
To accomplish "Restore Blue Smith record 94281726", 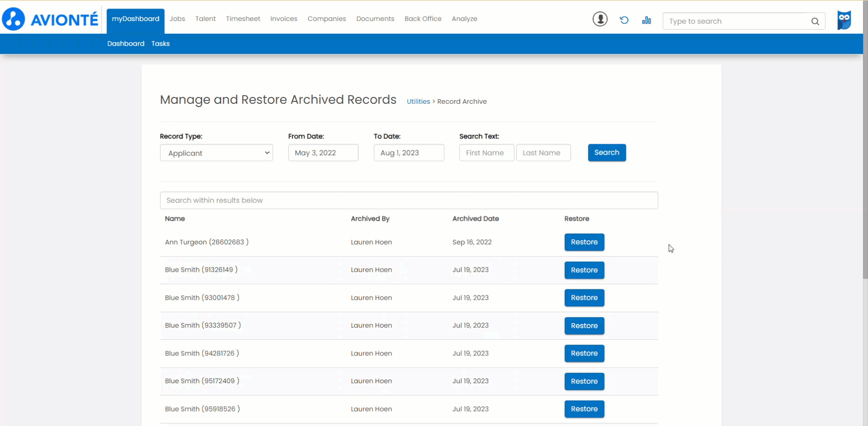I will [584, 353].
